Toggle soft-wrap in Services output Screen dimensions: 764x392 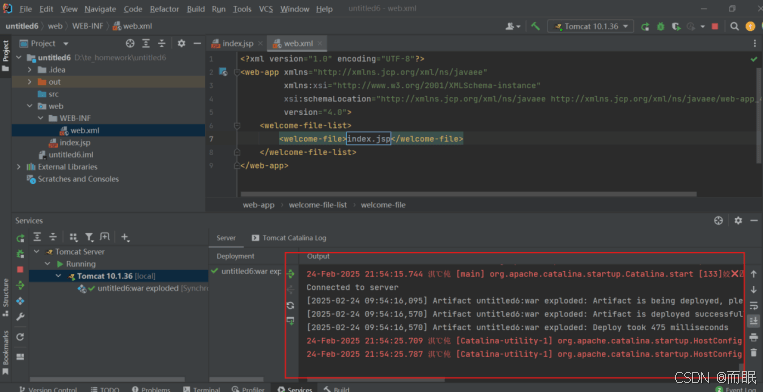point(753,305)
